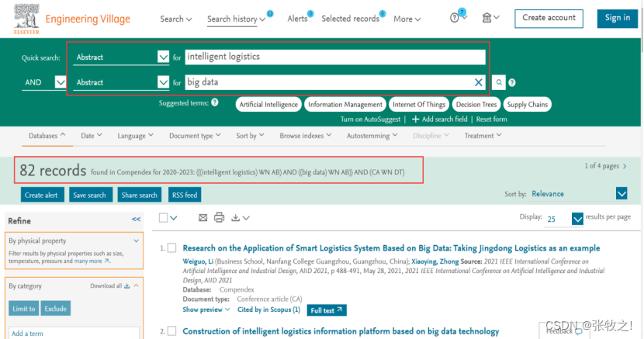
Task: Run search with magnifier icon
Action: click(x=499, y=82)
